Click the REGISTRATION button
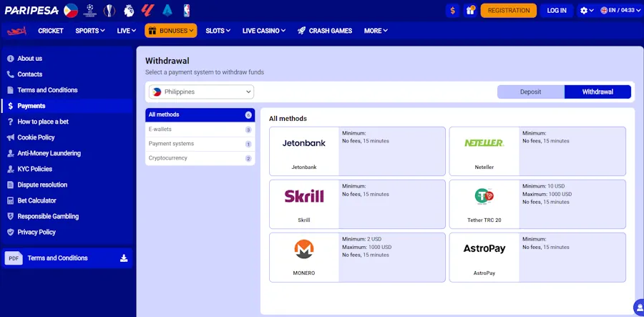Image resolution: width=644 pixels, height=317 pixels. click(509, 11)
